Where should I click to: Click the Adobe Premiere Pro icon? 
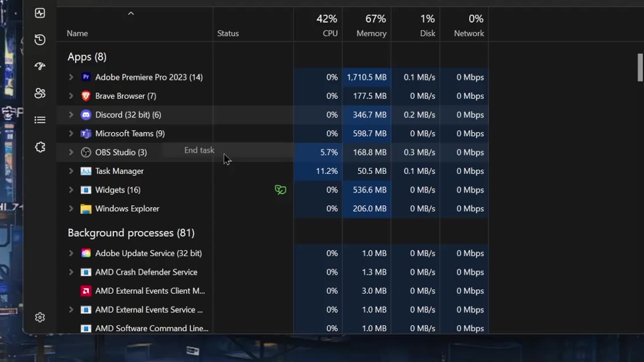click(86, 77)
